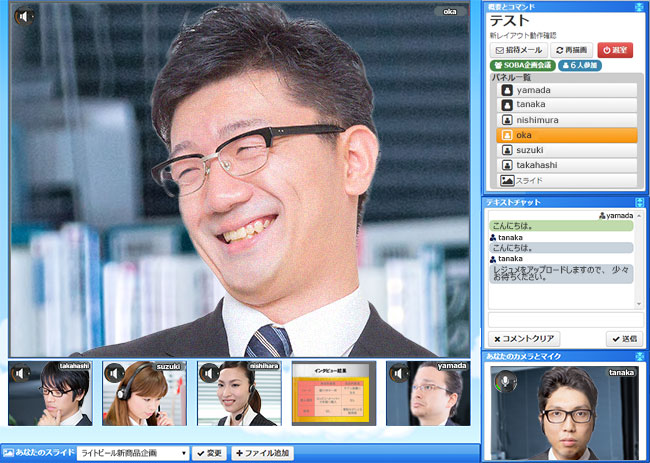Click the 変更 change button

[209, 453]
